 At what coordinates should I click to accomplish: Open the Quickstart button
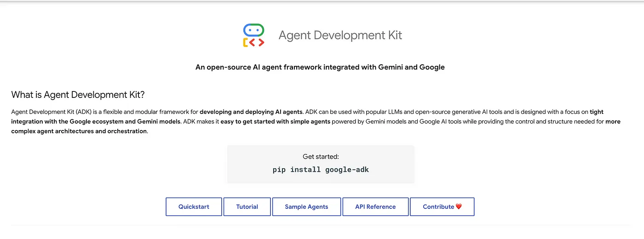pos(194,207)
